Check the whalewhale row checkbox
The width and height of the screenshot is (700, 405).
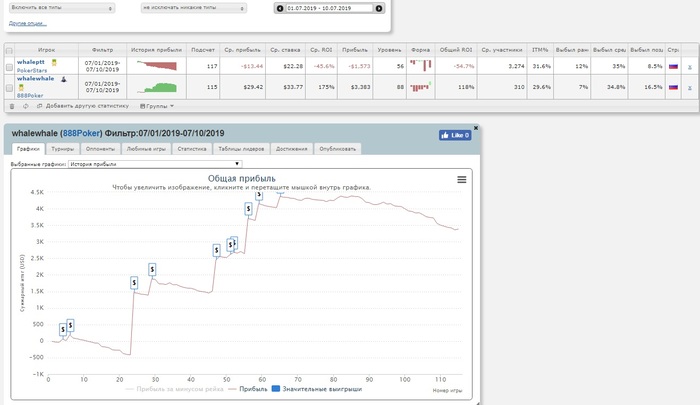click(9, 88)
